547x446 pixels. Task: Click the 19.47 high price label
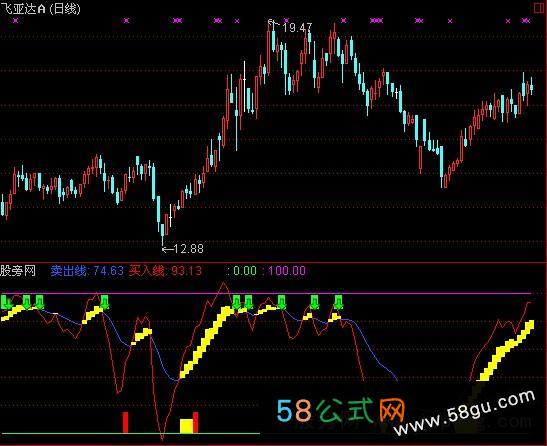pyautogui.click(x=297, y=27)
